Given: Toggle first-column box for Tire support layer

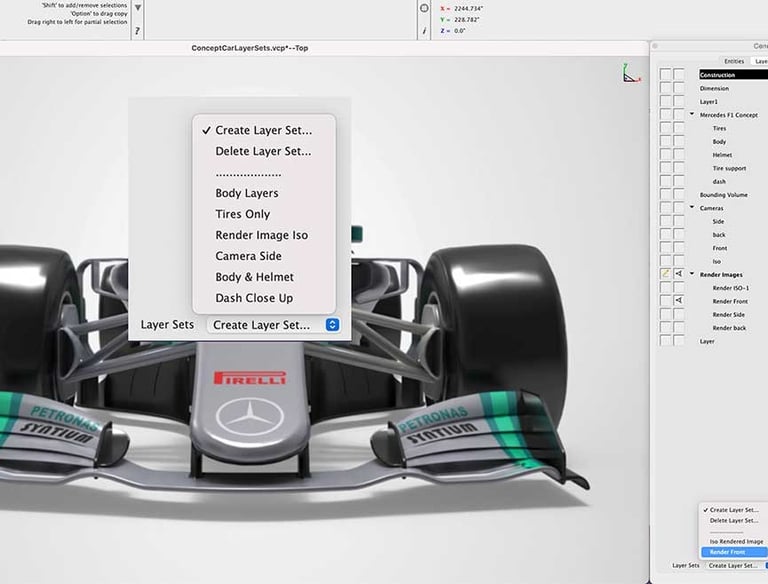Looking at the screenshot, I should [665, 168].
